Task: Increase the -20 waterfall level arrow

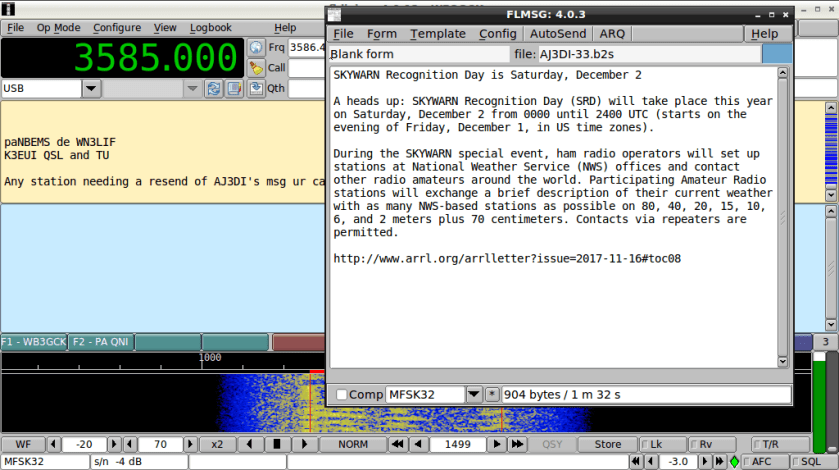Action: pyautogui.click(x=114, y=444)
